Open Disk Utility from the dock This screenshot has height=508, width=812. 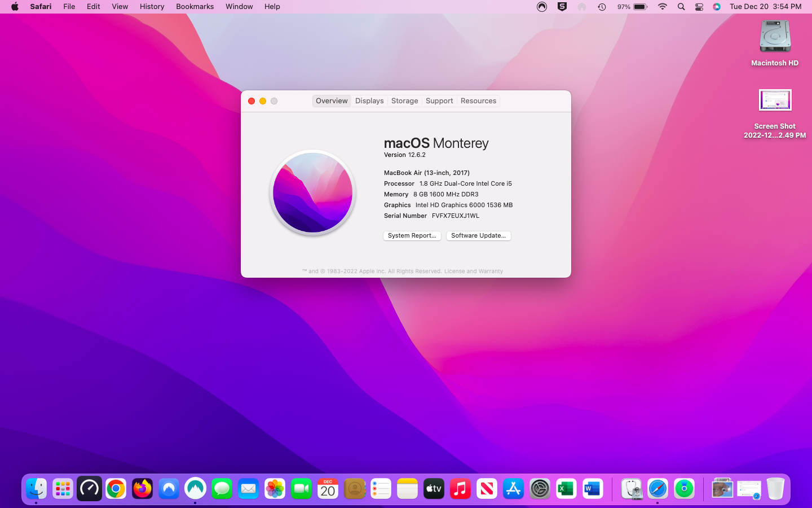(x=631, y=489)
